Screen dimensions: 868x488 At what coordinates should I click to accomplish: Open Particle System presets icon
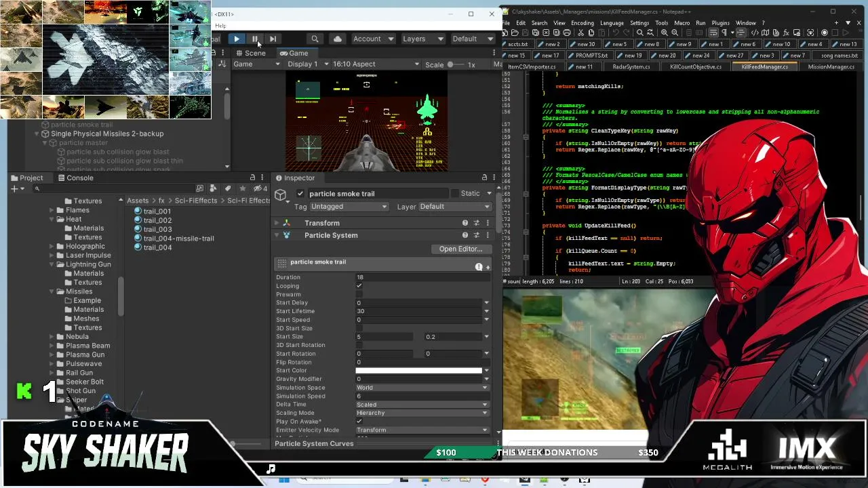click(x=476, y=236)
